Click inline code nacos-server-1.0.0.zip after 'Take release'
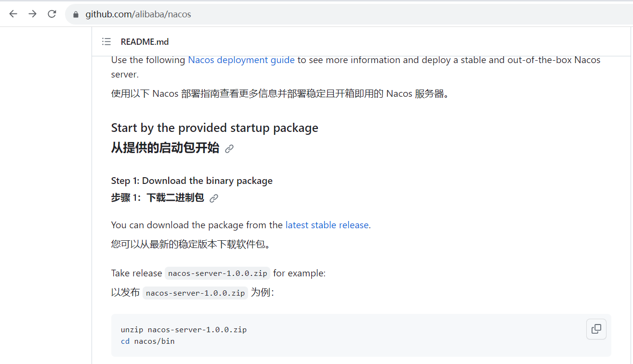The height and width of the screenshot is (364, 633). click(x=217, y=273)
